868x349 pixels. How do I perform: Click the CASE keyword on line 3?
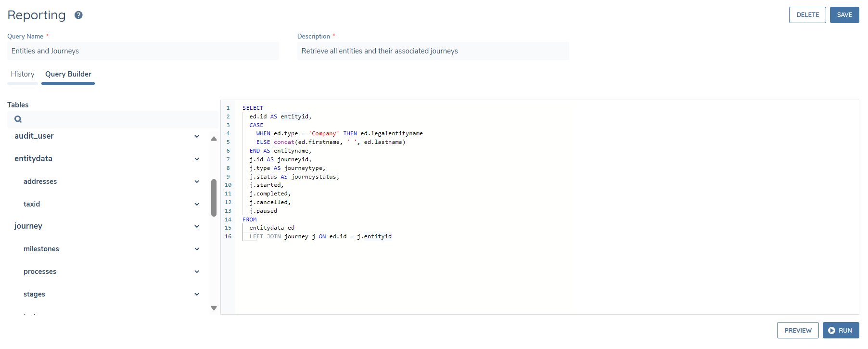tap(256, 125)
